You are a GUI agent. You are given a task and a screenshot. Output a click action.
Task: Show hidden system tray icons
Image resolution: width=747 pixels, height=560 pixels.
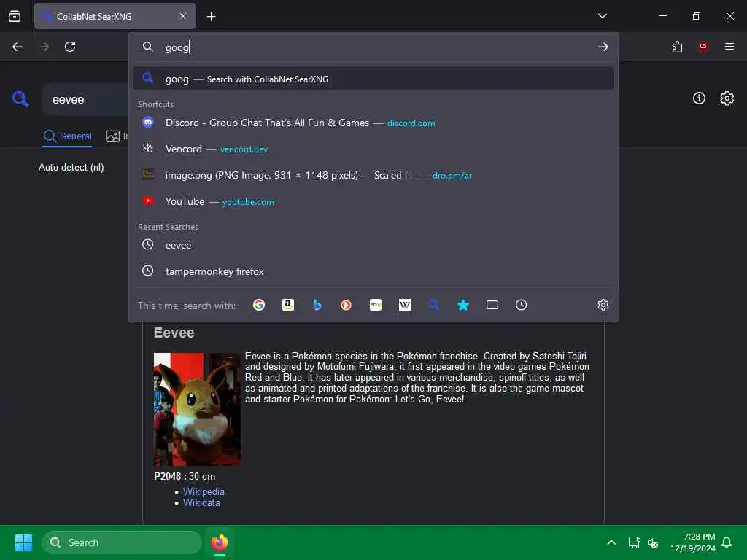(611, 542)
